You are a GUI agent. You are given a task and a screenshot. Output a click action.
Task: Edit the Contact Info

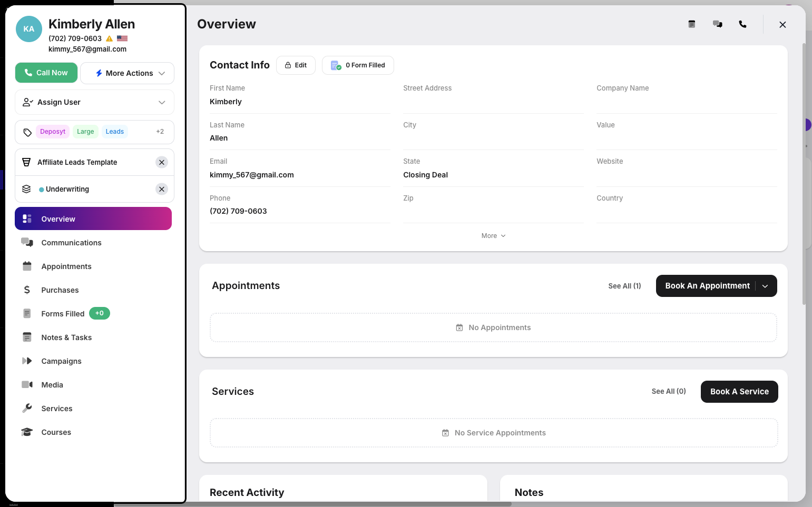(296, 65)
